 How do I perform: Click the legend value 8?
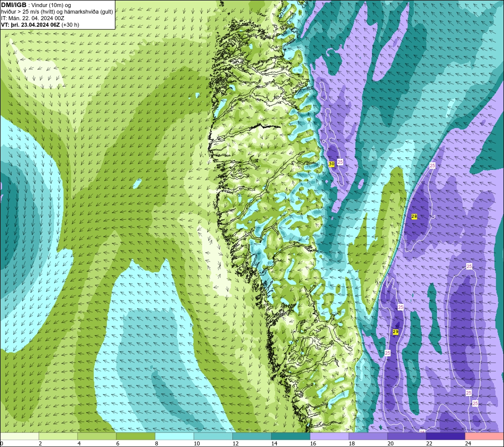157,443
